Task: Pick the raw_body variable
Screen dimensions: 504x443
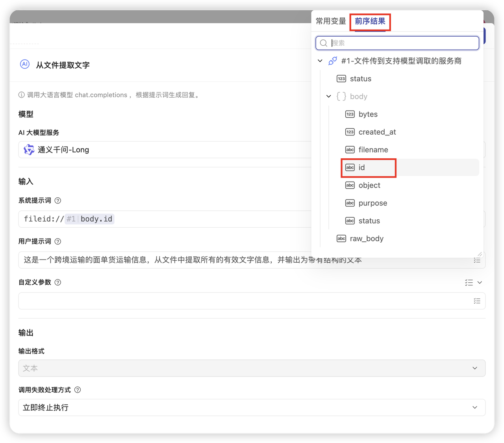Action: point(366,239)
